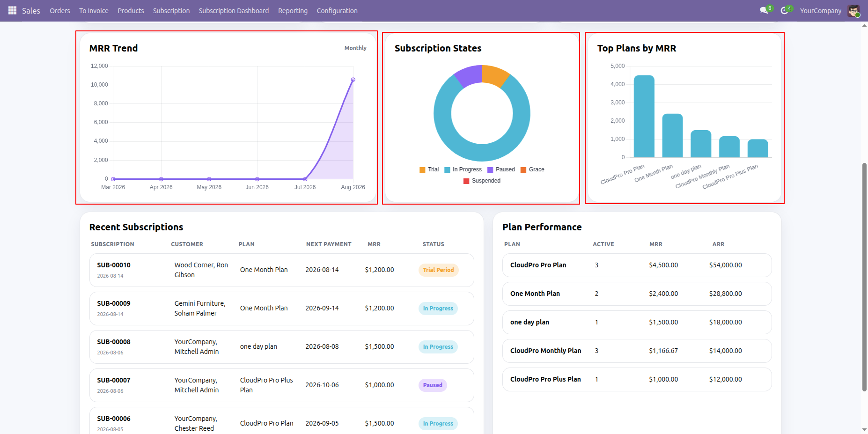This screenshot has width=868, height=434.
Task: Click the user avatar in the top bar
Action: 853,11
